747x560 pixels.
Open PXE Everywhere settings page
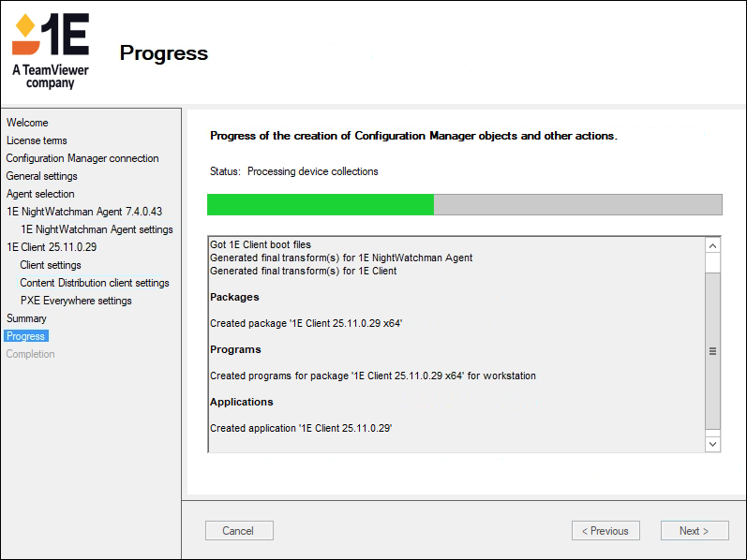(76, 301)
